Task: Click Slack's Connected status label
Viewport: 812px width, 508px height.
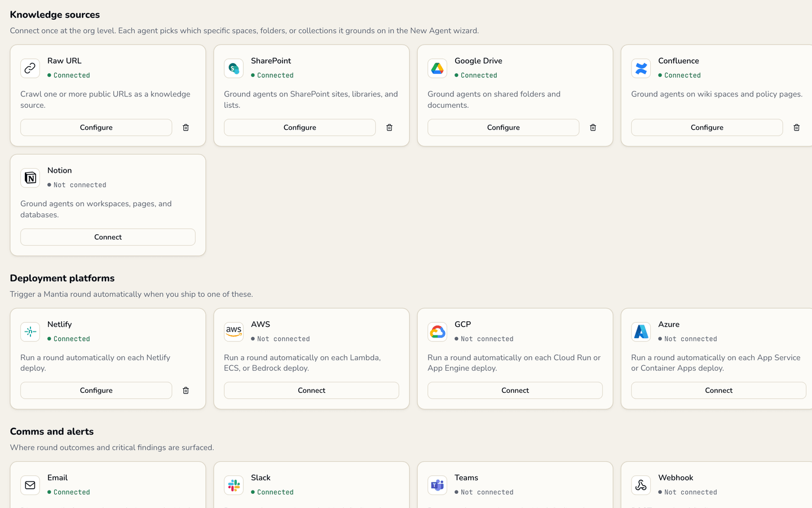Action: (x=272, y=492)
